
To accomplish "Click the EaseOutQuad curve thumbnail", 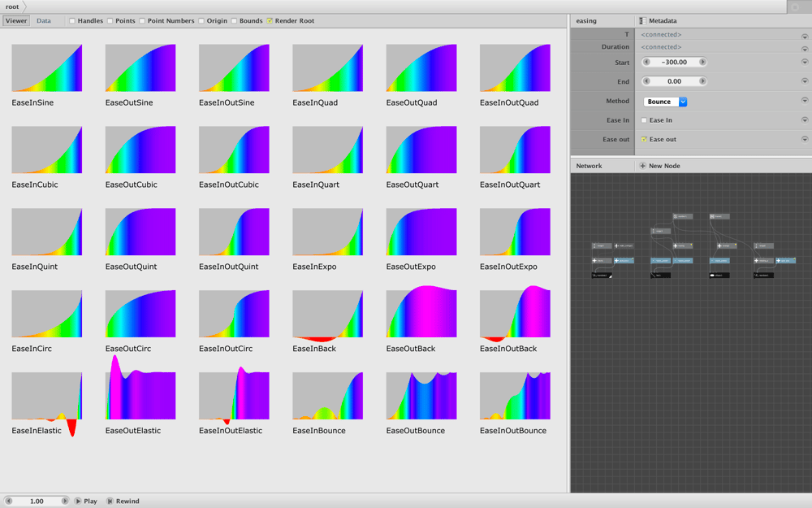I will pyautogui.click(x=421, y=68).
